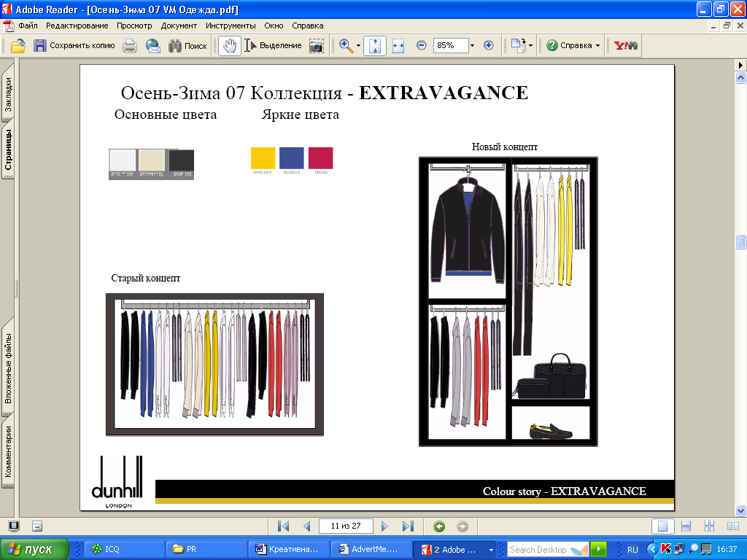Expand the Справка dropdown arrow
The image size is (747, 560).
[597, 46]
